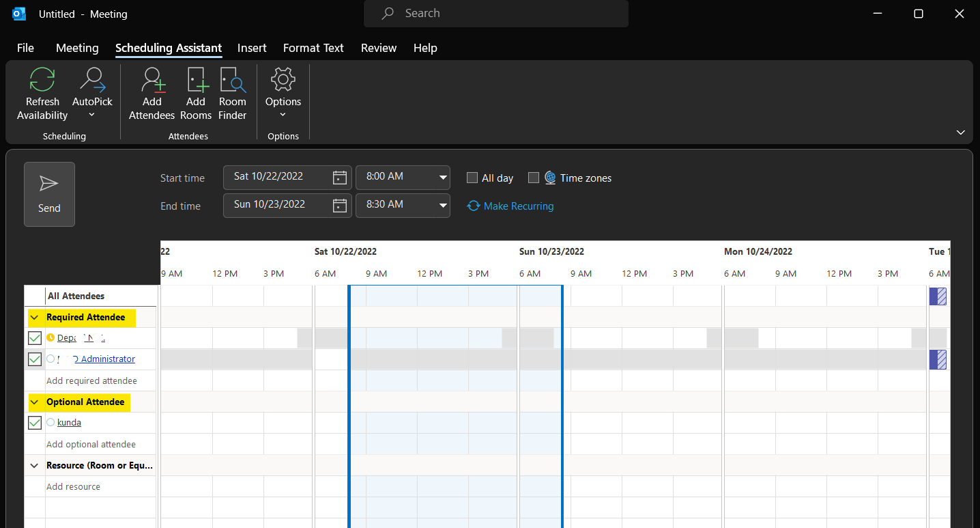Select the AutoPick tool
The width and height of the screenshot is (980, 528).
(92, 94)
